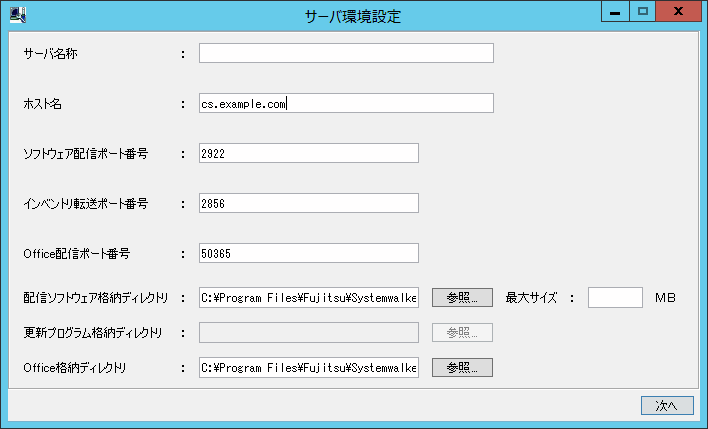Click 参照 button for 配信ソフトウェア格納ディレクトリ
Viewport: 708px width, 429px height.
462,298
